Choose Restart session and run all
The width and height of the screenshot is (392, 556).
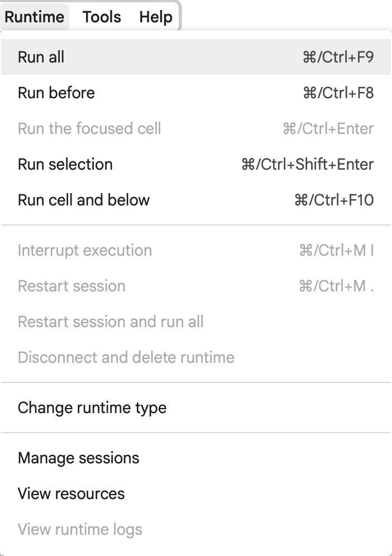click(196, 322)
